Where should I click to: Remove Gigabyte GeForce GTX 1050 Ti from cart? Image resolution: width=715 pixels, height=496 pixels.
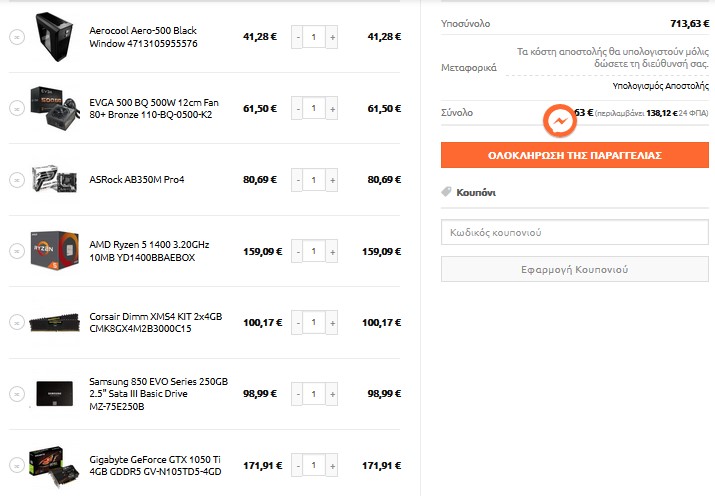[17, 465]
